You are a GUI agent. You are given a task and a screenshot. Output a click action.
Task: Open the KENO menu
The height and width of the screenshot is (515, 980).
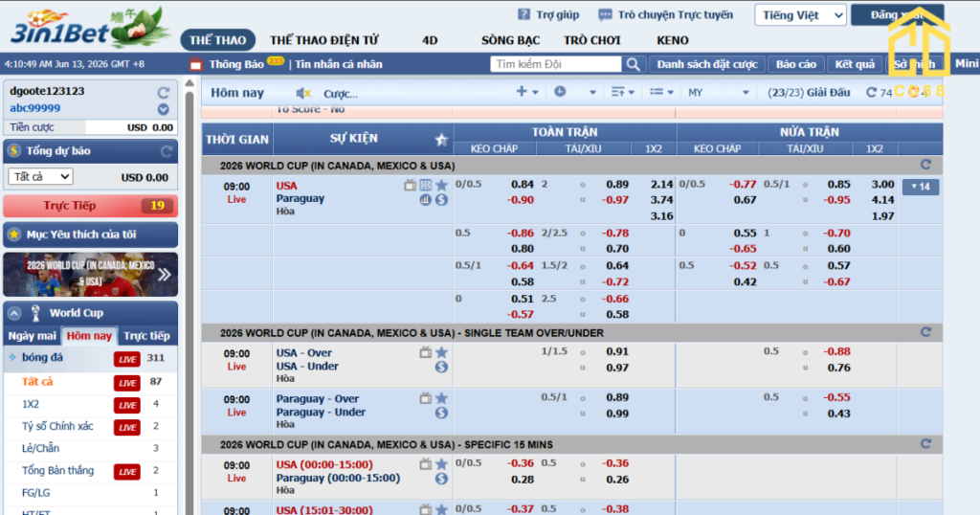click(x=673, y=40)
